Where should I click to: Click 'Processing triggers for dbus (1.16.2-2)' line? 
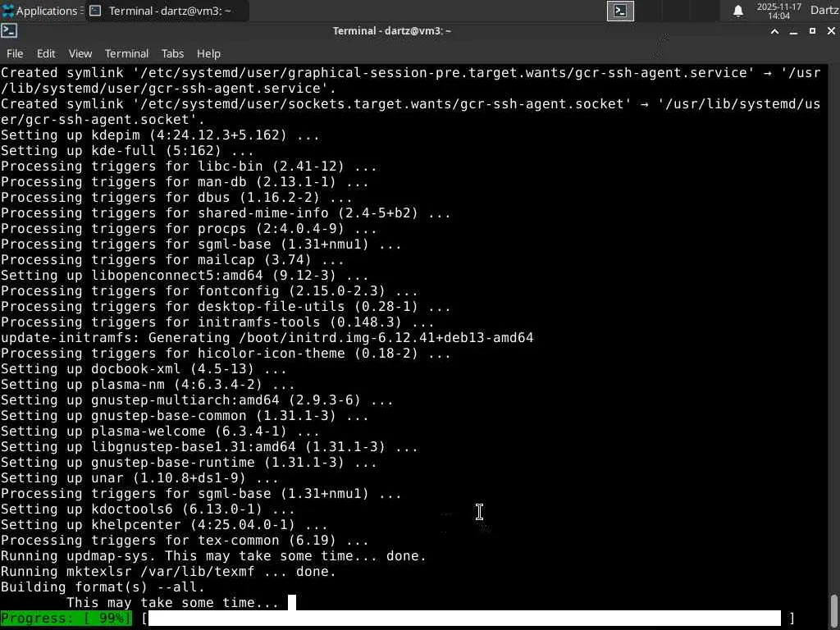pyautogui.click(x=176, y=198)
